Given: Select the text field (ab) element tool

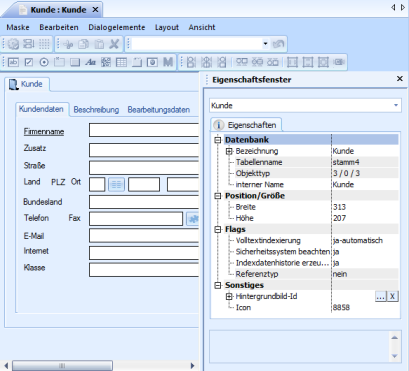Looking at the screenshot, I should coord(13,62).
